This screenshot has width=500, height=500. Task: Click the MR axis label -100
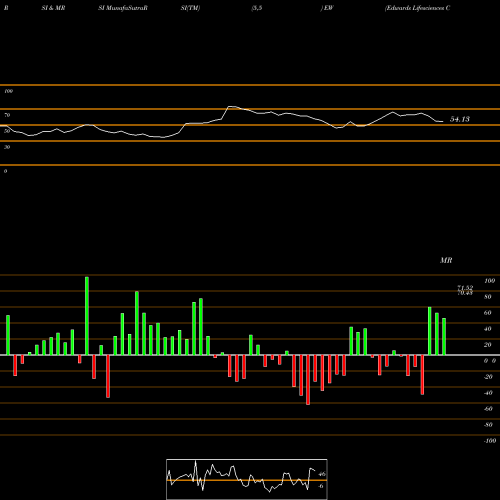tap(490, 441)
